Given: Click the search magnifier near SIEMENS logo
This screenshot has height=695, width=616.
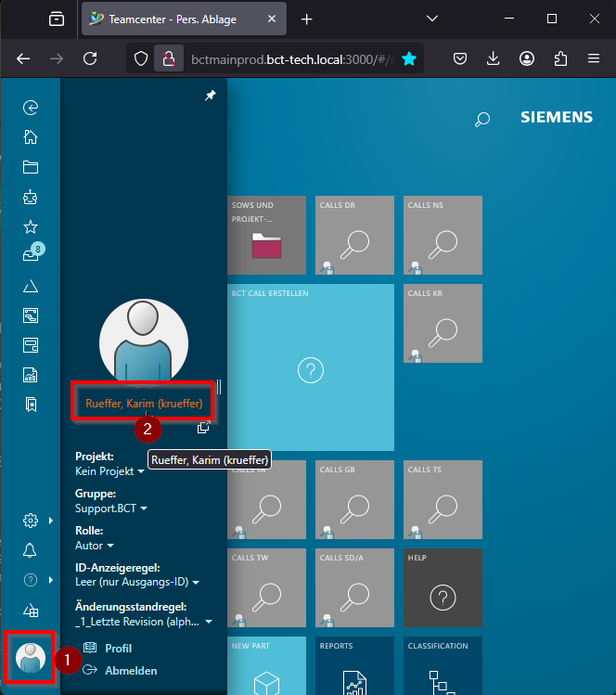Looking at the screenshot, I should pyautogui.click(x=482, y=119).
